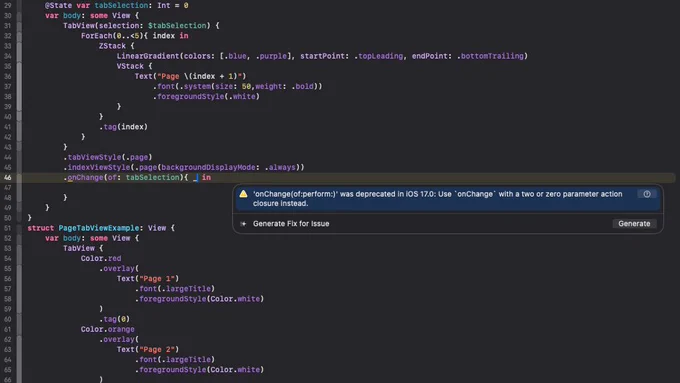The height and width of the screenshot is (383, 680).
Task: Click the yellow warning triangle icon
Action: [x=243, y=194]
